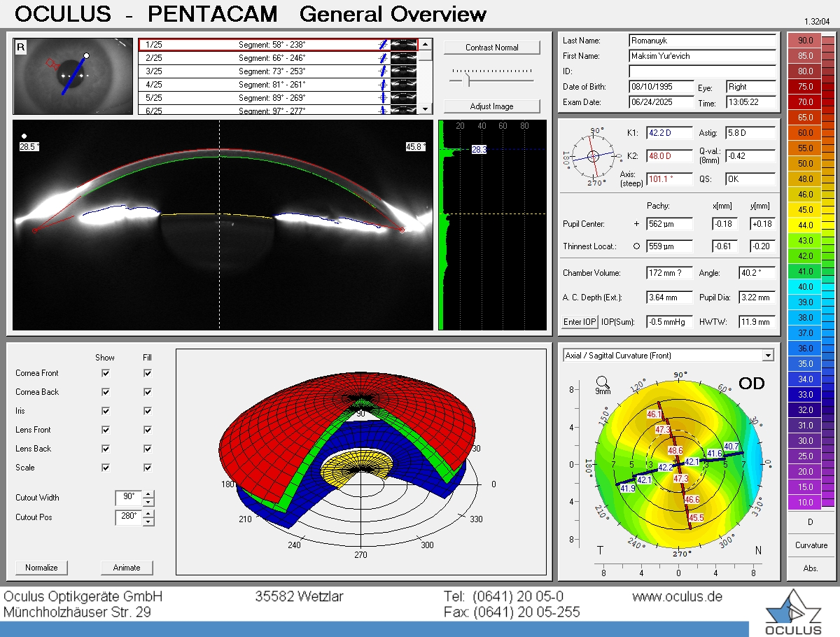Viewport: 840px width, 637px height.
Task: Click the First Name input field
Action: click(x=702, y=56)
